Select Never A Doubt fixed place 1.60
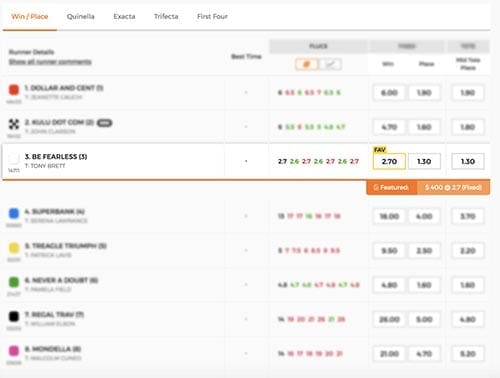The width and height of the screenshot is (500, 378). click(424, 285)
